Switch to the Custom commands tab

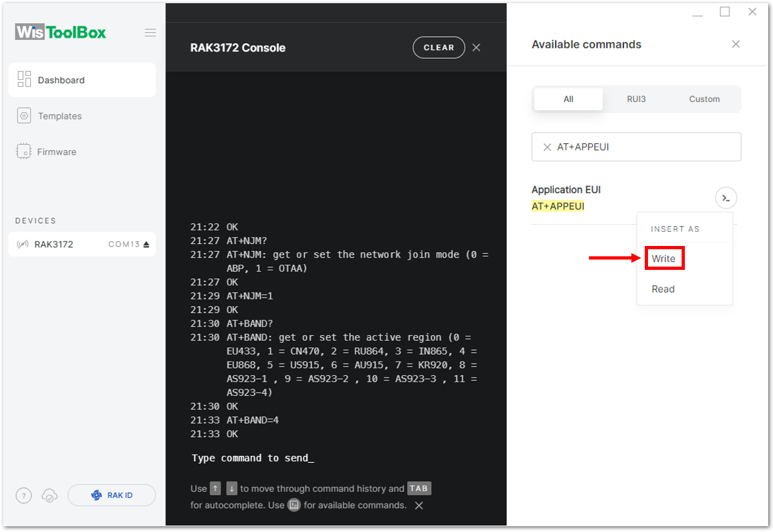(x=704, y=99)
